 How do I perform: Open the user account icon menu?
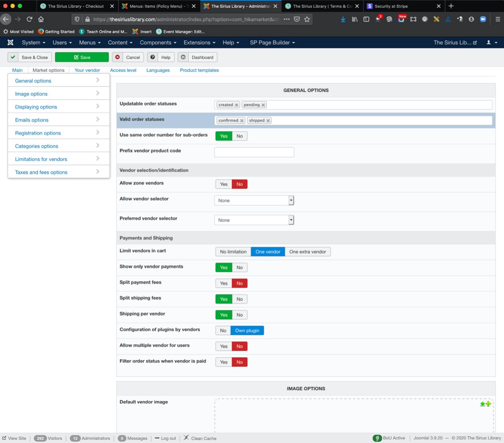(x=491, y=43)
